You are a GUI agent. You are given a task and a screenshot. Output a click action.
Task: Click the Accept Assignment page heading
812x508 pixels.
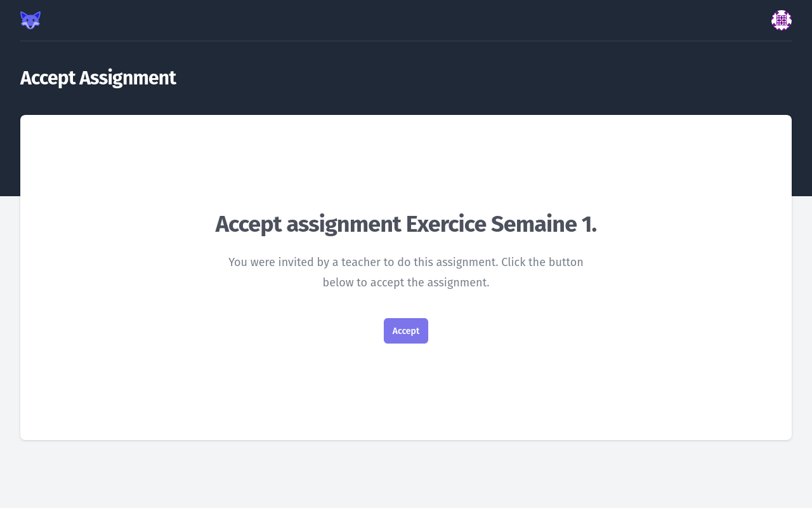pos(98,77)
